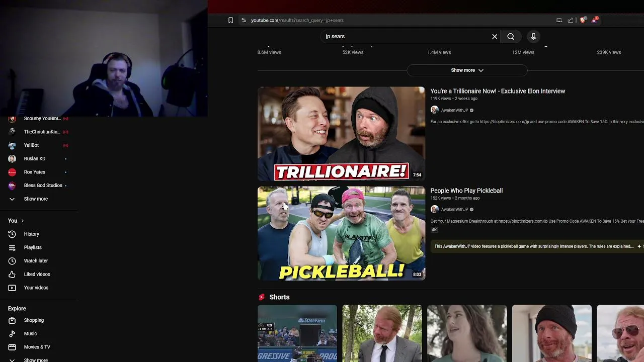
Task: Click the Explore sidebar heading
Action: pyautogui.click(x=17, y=309)
